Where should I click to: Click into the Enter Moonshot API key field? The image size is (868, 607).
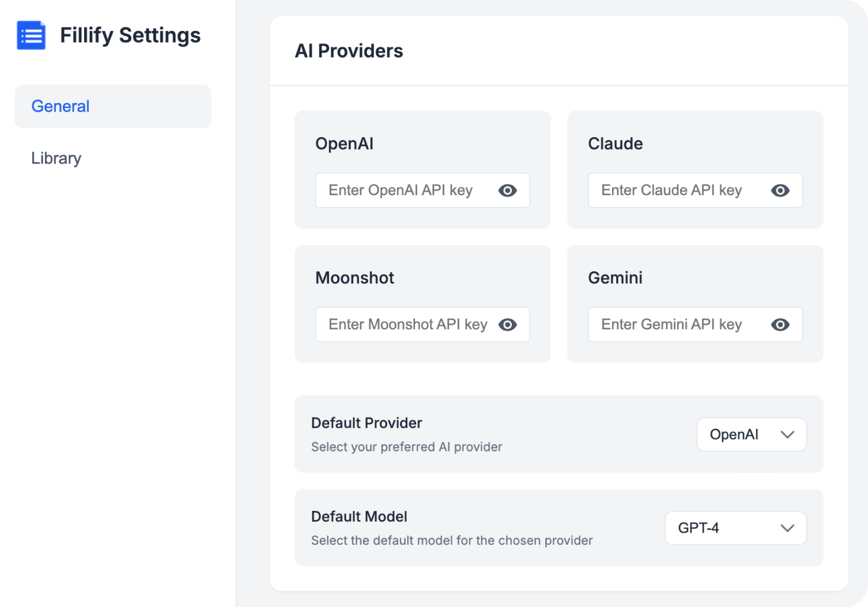[422, 325]
